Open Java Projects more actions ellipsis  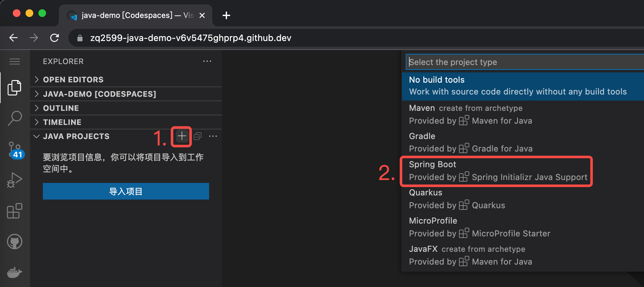pyautogui.click(x=213, y=136)
